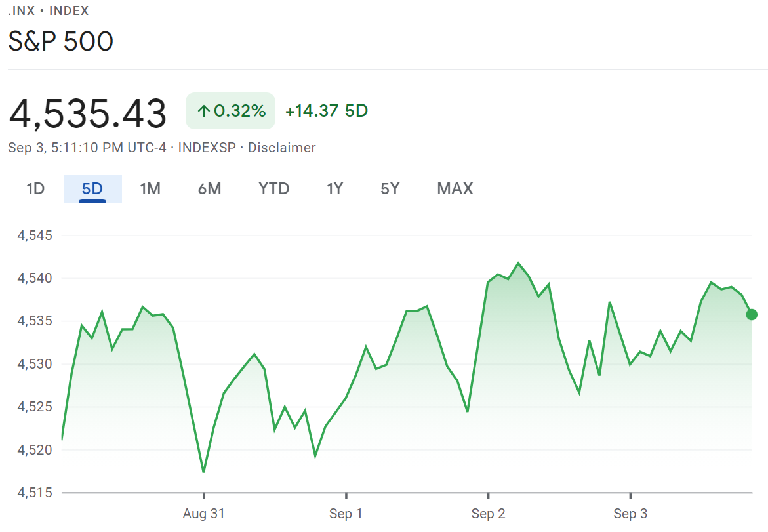Click the 4,525 y-axis label
This screenshot has width=768, height=532.
point(35,407)
